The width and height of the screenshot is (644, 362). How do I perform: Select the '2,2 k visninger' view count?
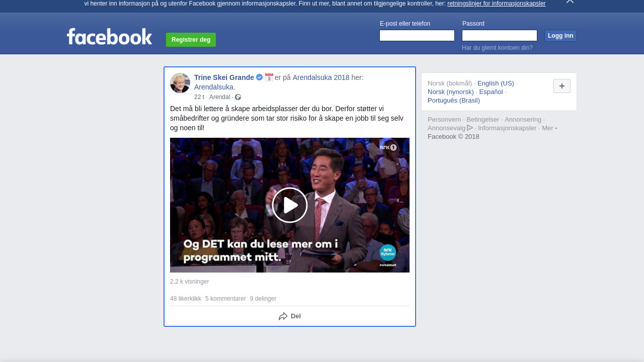[189, 282]
